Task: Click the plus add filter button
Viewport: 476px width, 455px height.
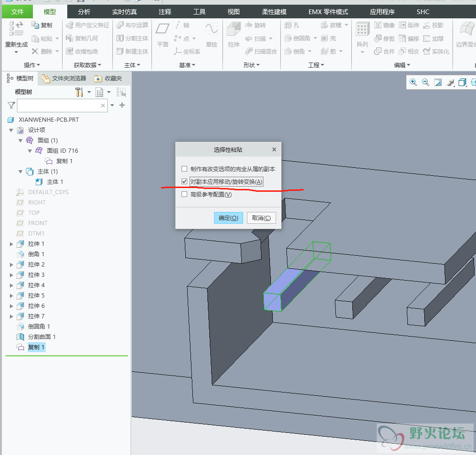Action: click(122, 105)
